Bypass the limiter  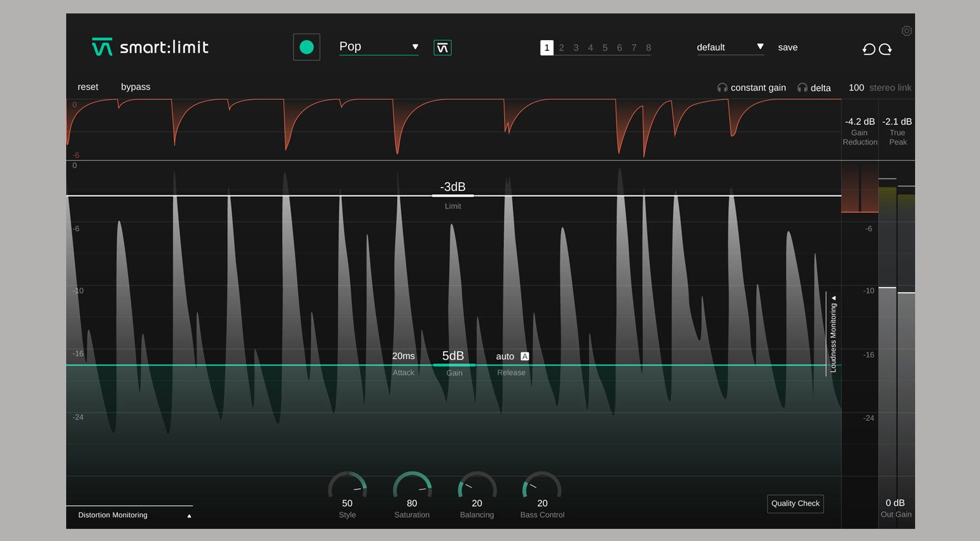[136, 87]
